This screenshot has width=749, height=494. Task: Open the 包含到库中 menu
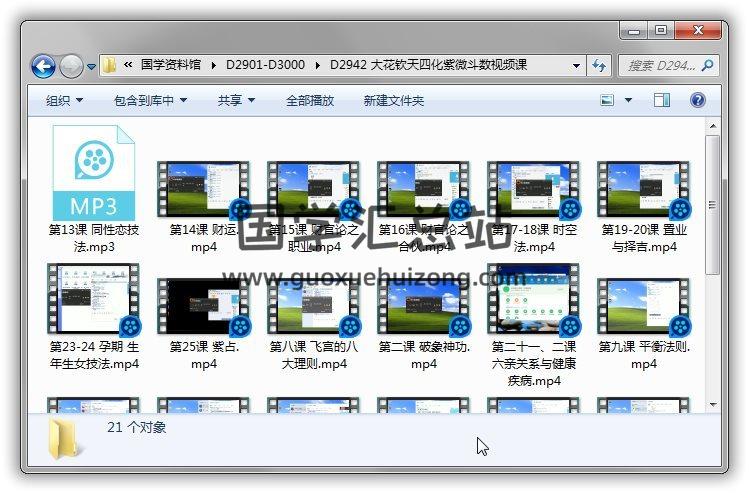(x=150, y=100)
